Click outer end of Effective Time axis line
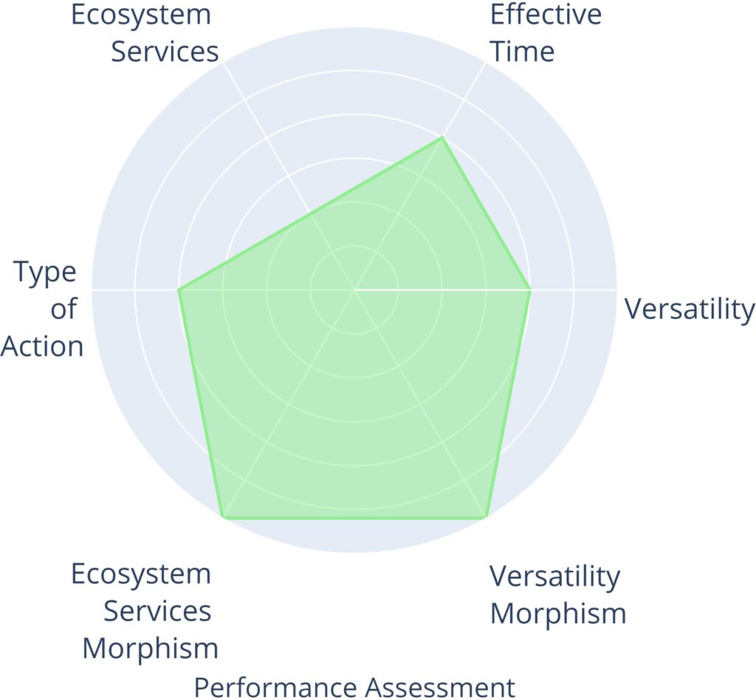This screenshot has height=700, width=756. 485,64
